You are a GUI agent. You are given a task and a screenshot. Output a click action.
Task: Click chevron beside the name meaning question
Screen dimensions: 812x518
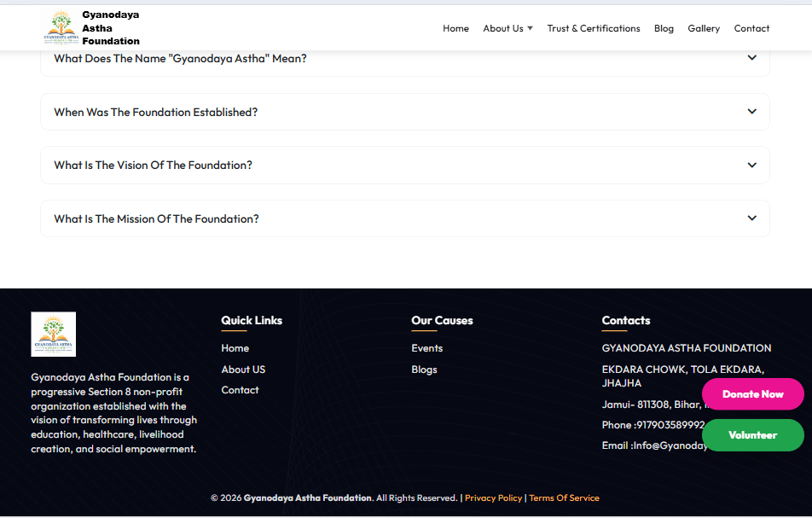click(752, 57)
